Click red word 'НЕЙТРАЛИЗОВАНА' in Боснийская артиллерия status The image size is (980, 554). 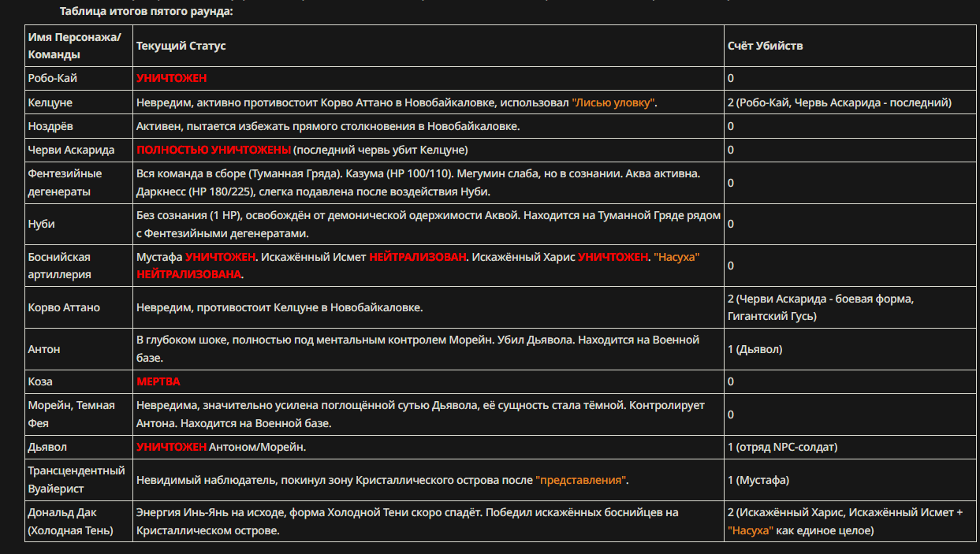[x=189, y=274]
